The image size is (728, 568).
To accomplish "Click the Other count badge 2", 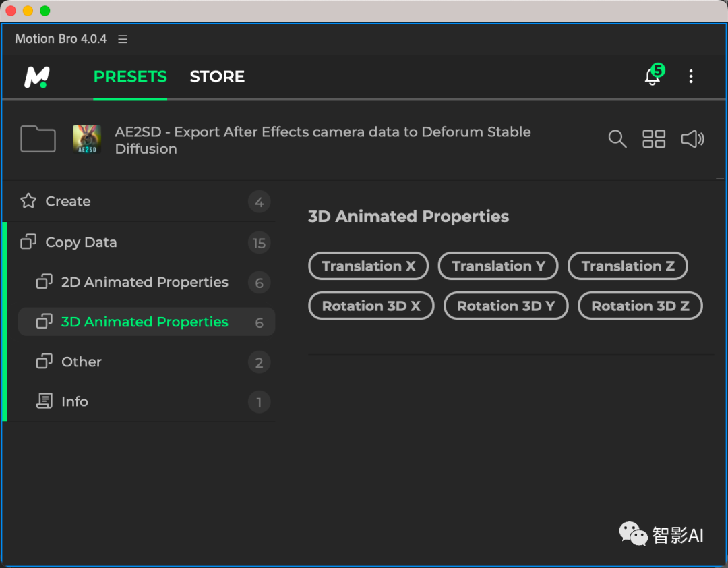I will (x=259, y=362).
